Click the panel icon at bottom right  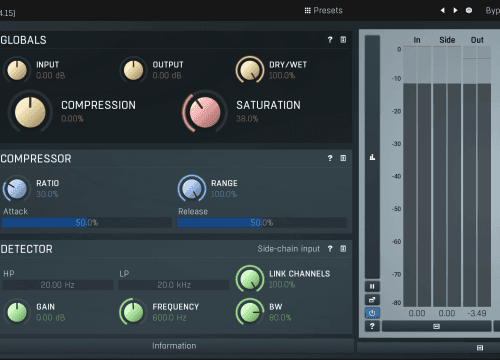click(480, 348)
